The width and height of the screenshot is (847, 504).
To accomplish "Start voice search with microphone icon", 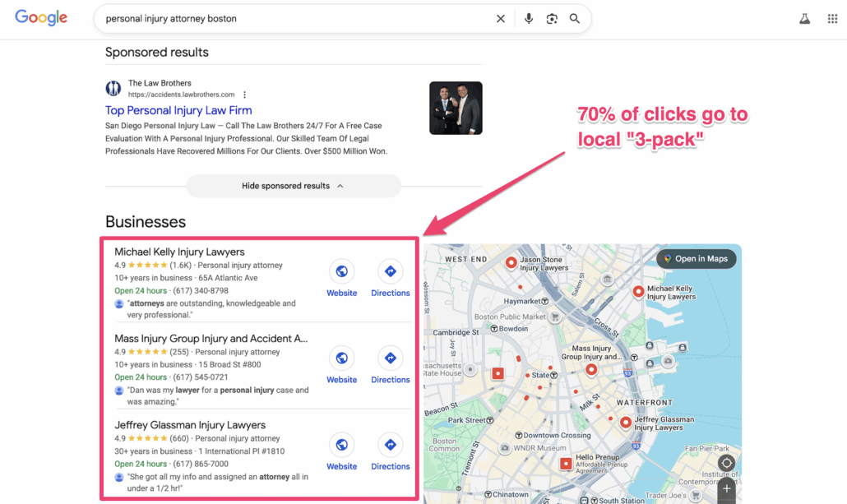I will point(528,19).
